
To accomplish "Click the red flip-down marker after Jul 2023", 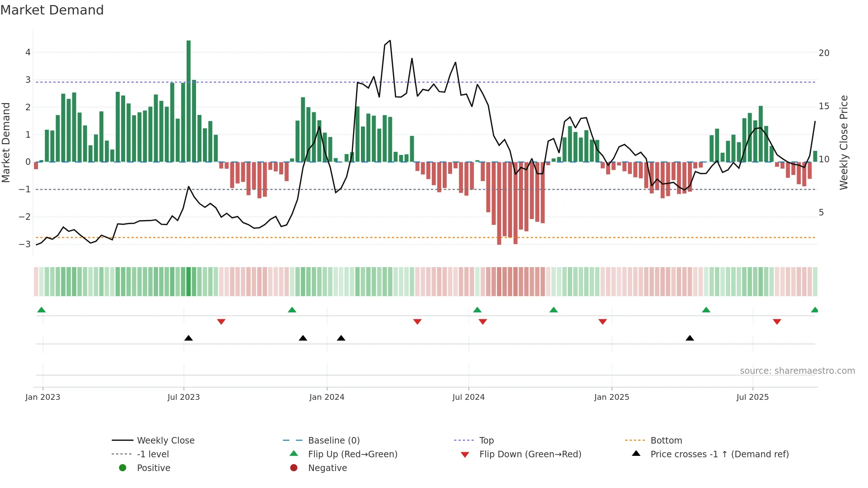I will click(221, 322).
